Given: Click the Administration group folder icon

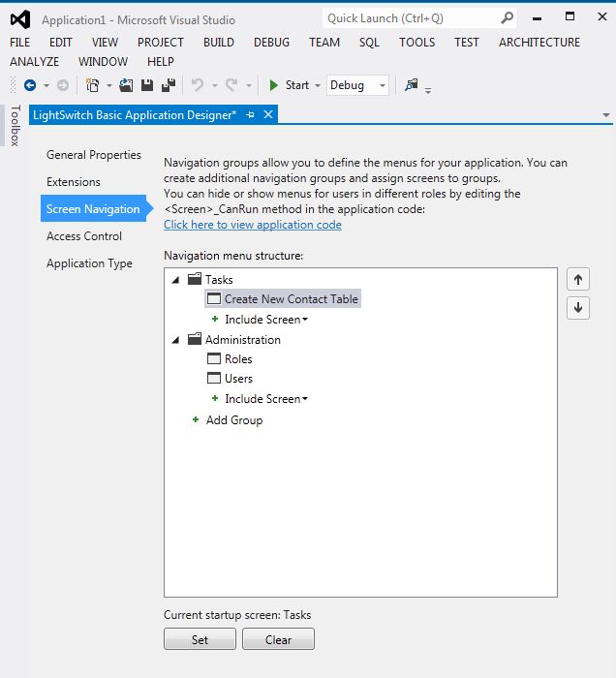Looking at the screenshot, I should 195,339.
